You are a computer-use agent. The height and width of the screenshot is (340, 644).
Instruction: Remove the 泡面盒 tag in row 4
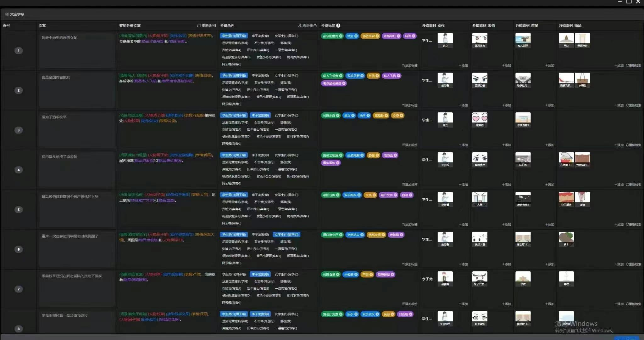396,155
